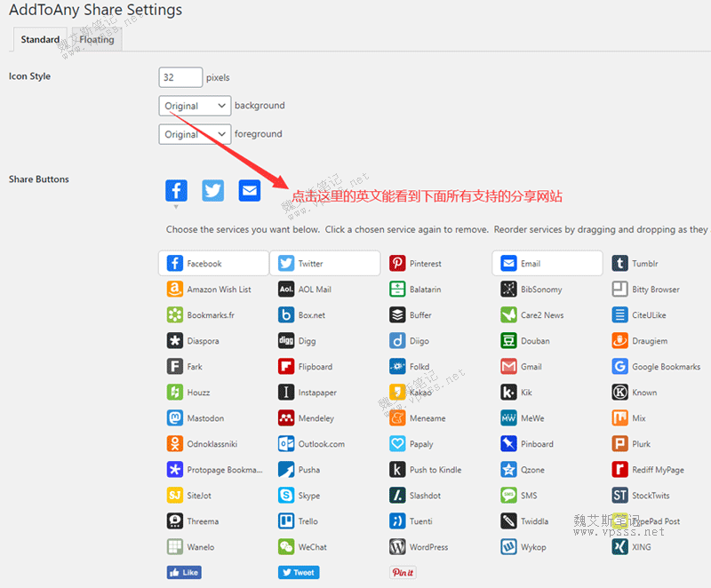Deselect the chosen Facebook service
This screenshot has width=711, height=588.
click(x=213, y=264)
